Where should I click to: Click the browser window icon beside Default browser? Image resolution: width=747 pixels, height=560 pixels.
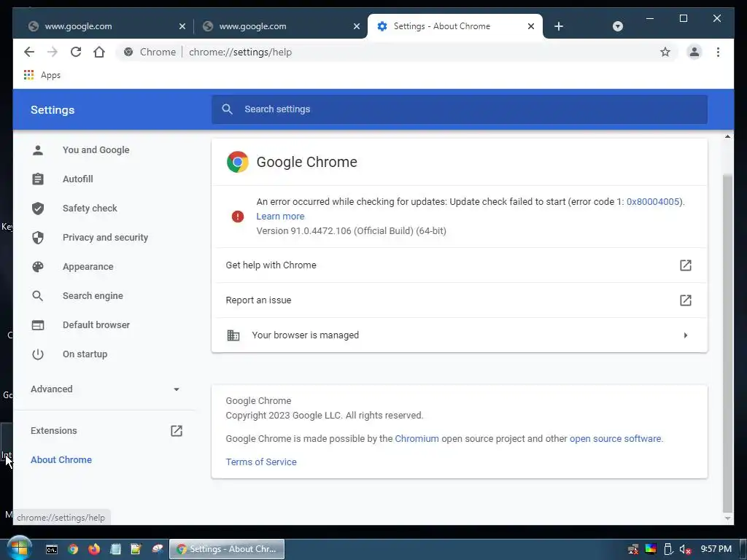[38, 324]
